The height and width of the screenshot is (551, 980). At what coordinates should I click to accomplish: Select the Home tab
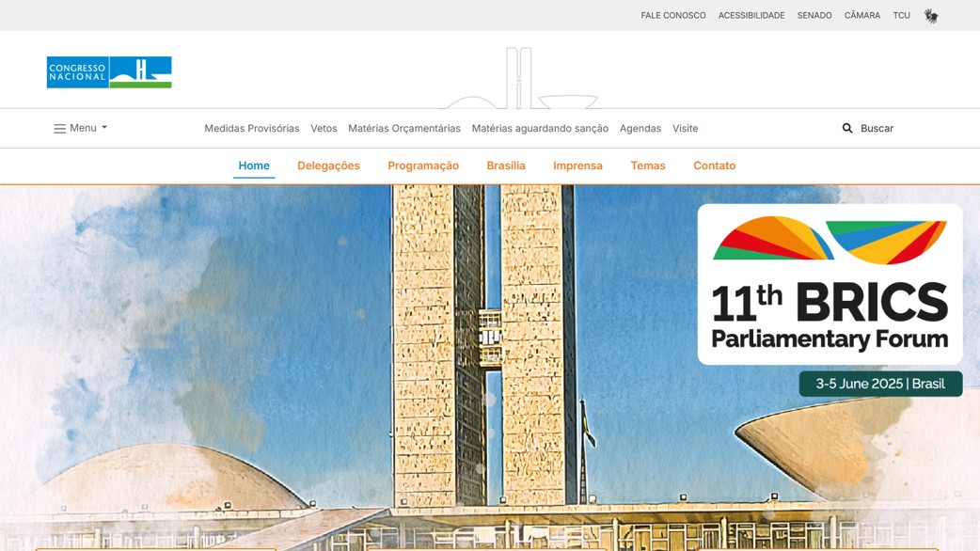(254, 165)
